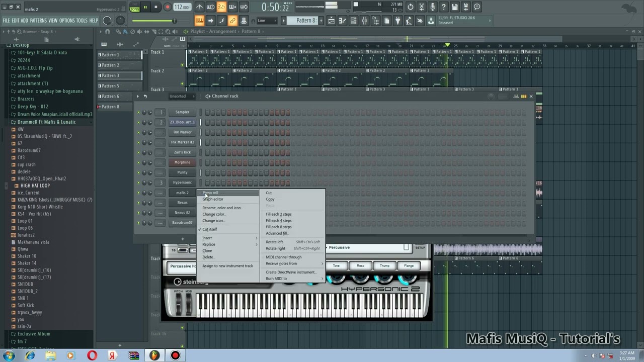Toggle the countdown before recording 3.2.1 icon
This screenshot has height=362, width=644.
pos(221,7)
